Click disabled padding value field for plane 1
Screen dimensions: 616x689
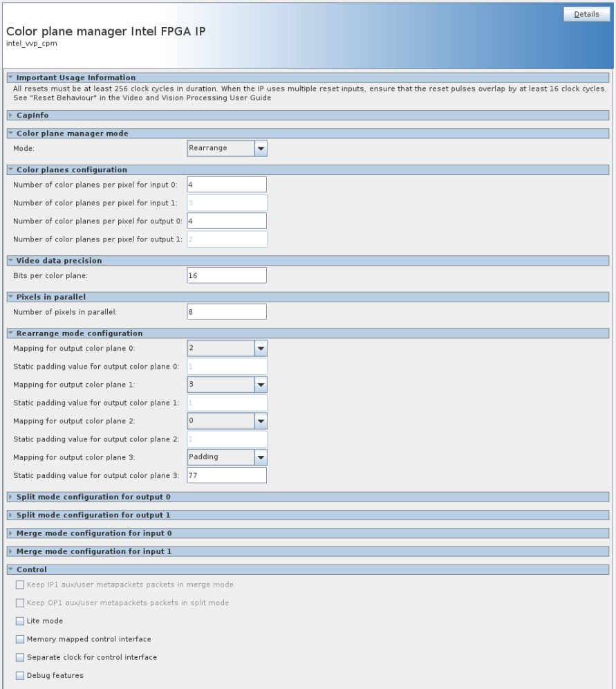point(227,403)
